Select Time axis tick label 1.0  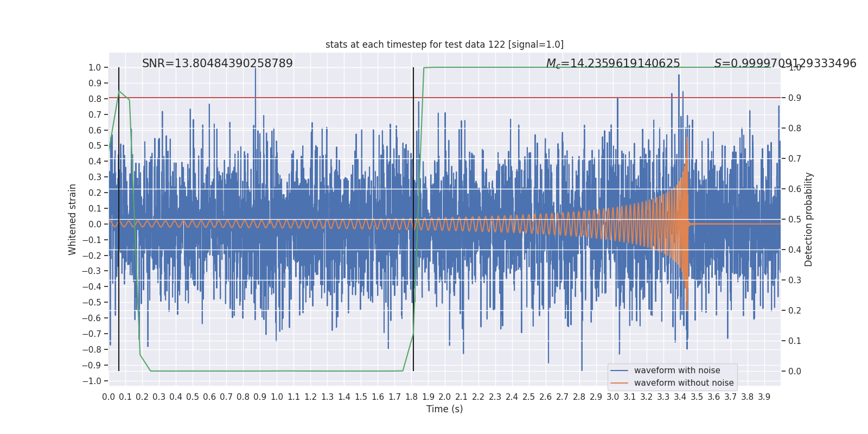(277, 397)
